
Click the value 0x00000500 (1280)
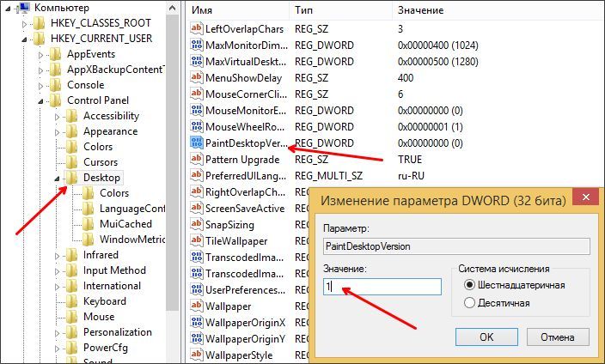438,62
